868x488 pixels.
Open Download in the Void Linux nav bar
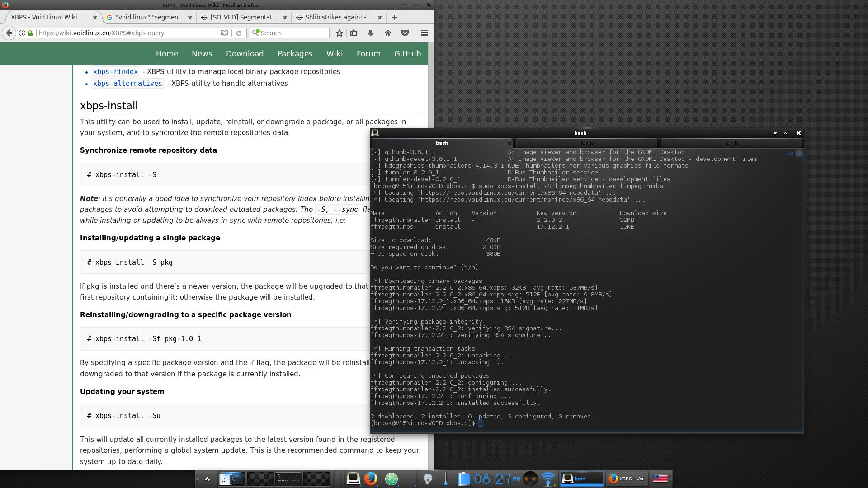[245, 54]
